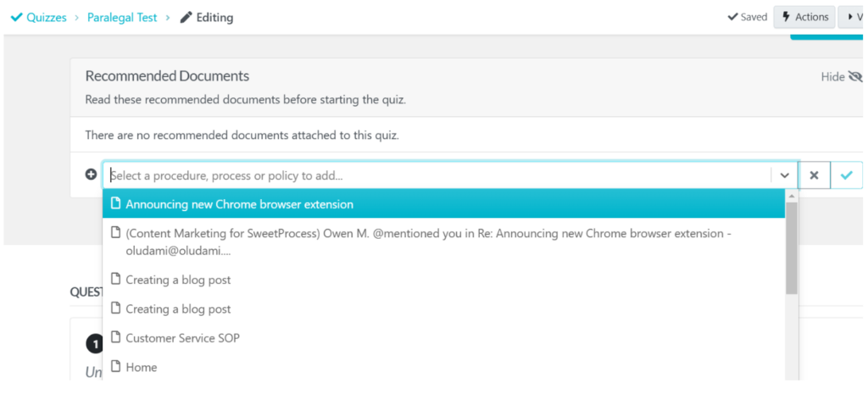Click the X cancel button beside dropdown
Screen dimensions: 868x411
coord(814,175)
